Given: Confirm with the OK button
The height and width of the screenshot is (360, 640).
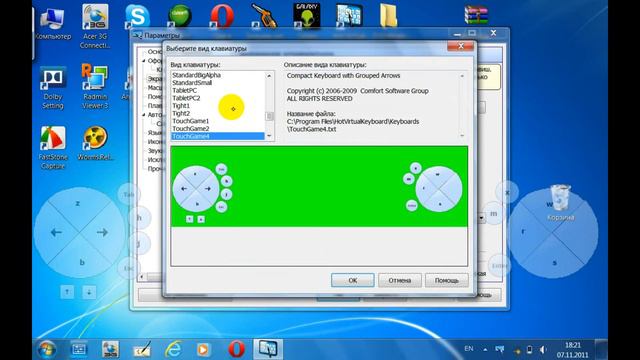Looking at the screenshot, I should pos(353,280).
